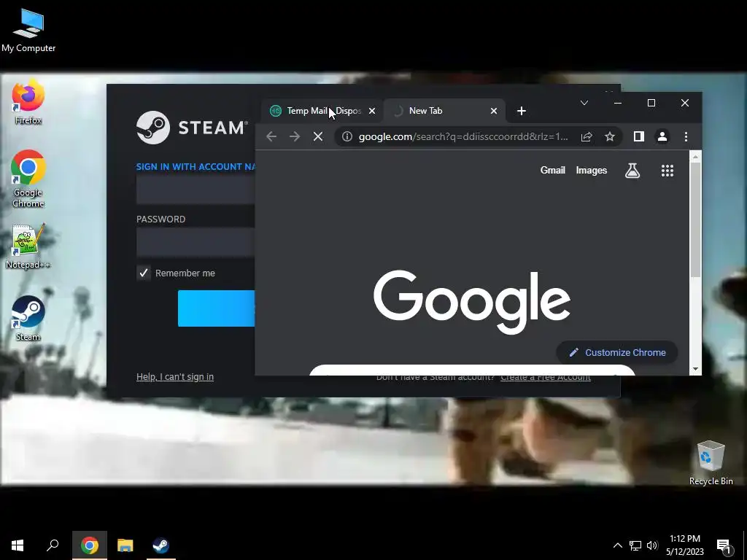Stop page loading in Chrome

tap(318, 136)
